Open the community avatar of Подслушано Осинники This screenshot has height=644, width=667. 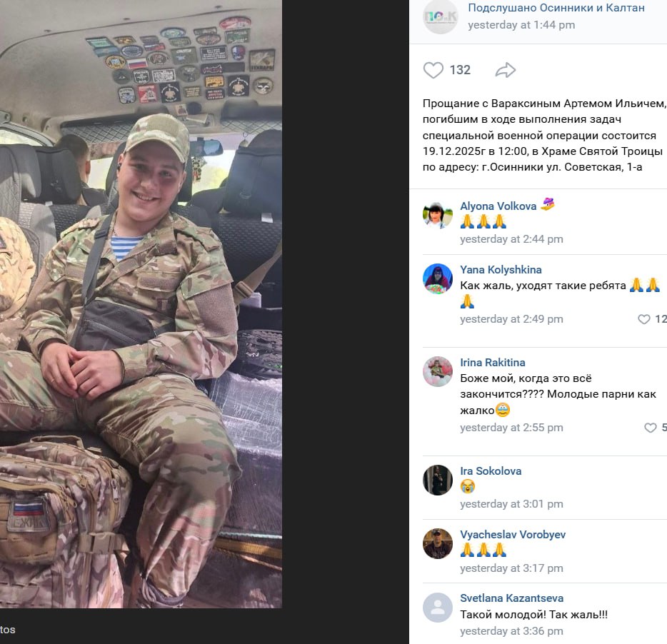tap(441, 16)
